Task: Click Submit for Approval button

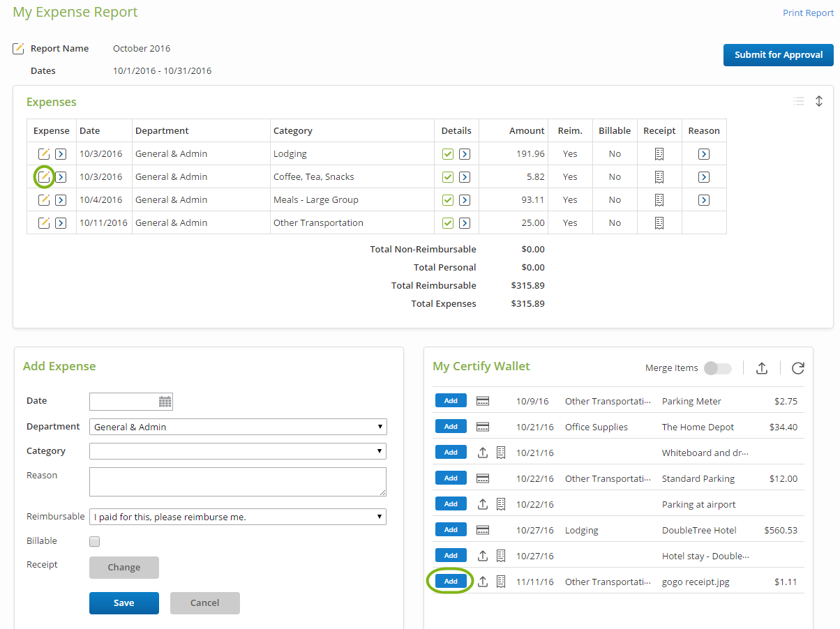Action: [x=778, y=55]
